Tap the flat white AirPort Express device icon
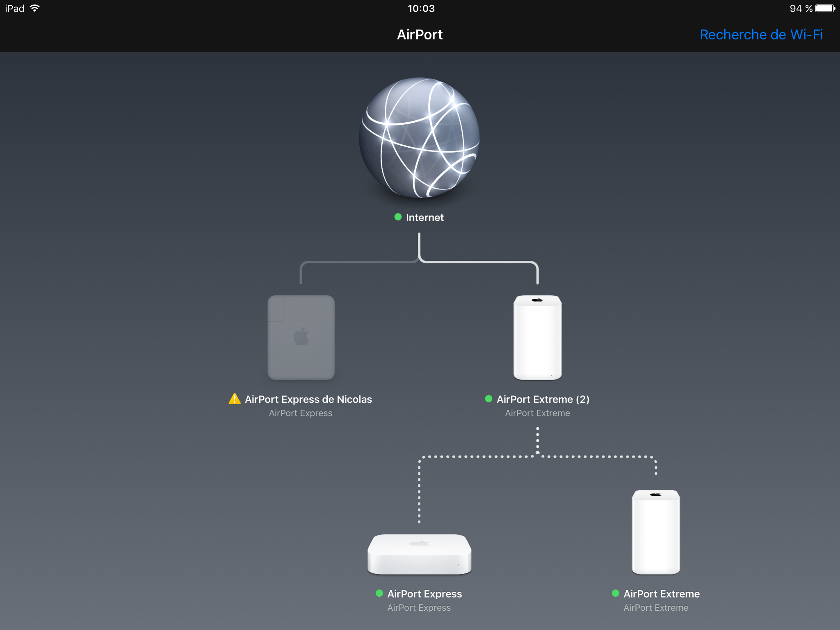The width and height of the screenshot is (840, 630). (419, 554)
